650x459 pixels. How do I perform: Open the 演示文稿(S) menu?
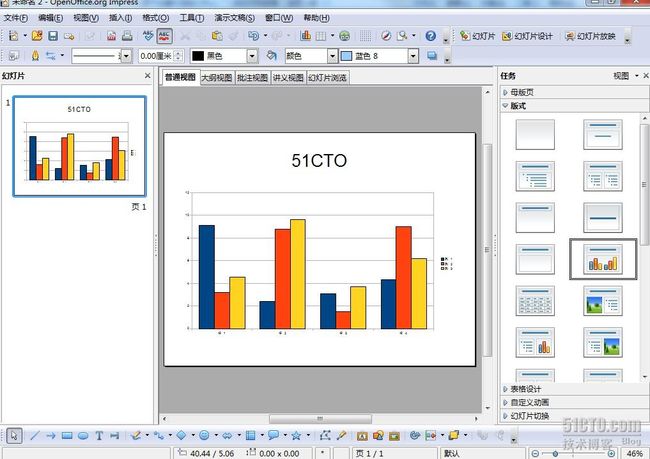click(234, 18)
